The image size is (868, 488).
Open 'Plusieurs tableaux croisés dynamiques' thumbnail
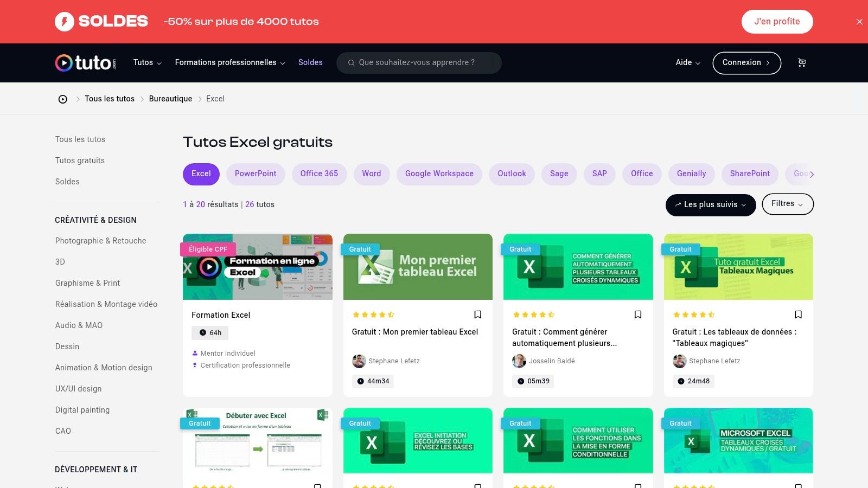point(578,267)
